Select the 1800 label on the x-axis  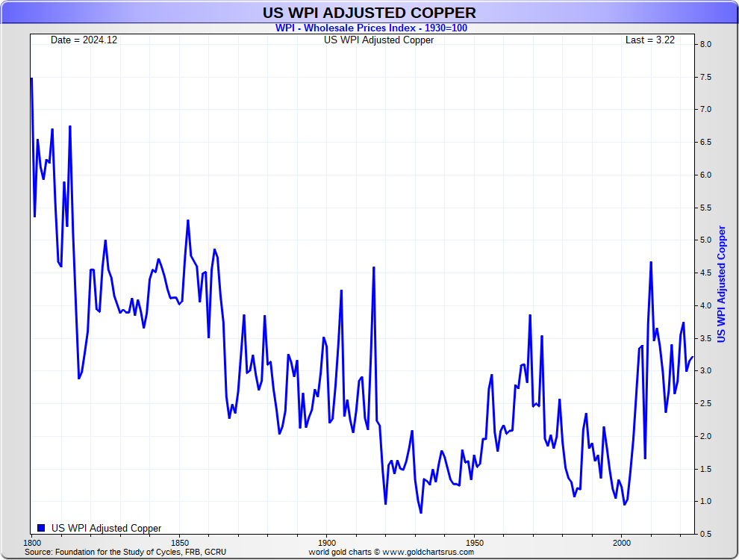click(x=32, y=542)
